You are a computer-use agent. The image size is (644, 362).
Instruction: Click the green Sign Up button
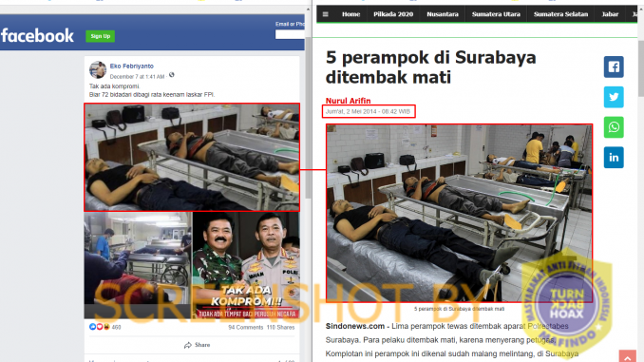[101, 36]
